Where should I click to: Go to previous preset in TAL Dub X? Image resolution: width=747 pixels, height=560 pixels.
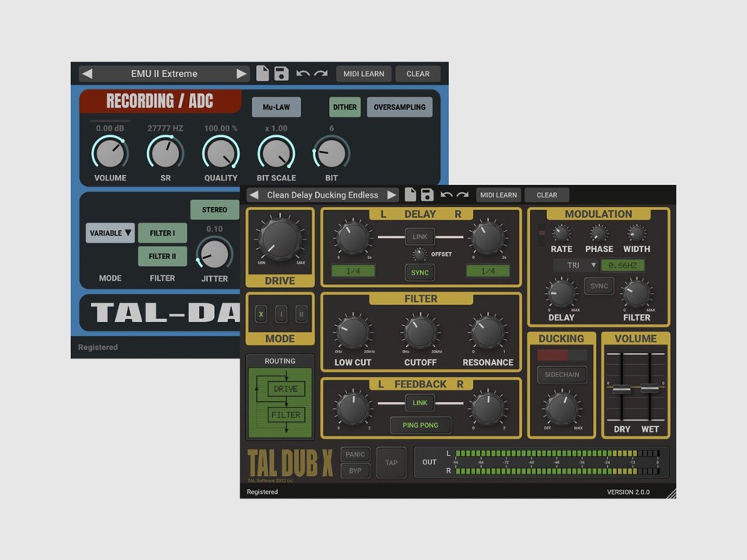(254, 194)
